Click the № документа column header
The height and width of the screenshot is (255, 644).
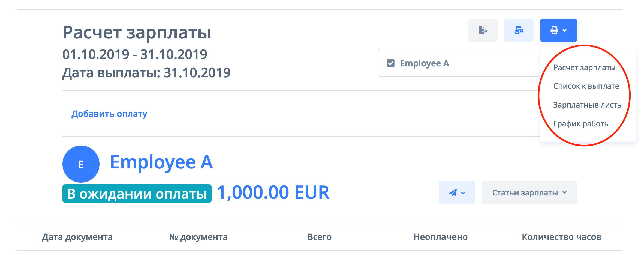198,237
